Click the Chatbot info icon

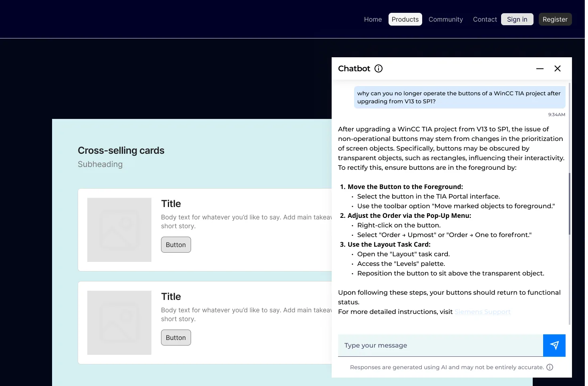379,68
